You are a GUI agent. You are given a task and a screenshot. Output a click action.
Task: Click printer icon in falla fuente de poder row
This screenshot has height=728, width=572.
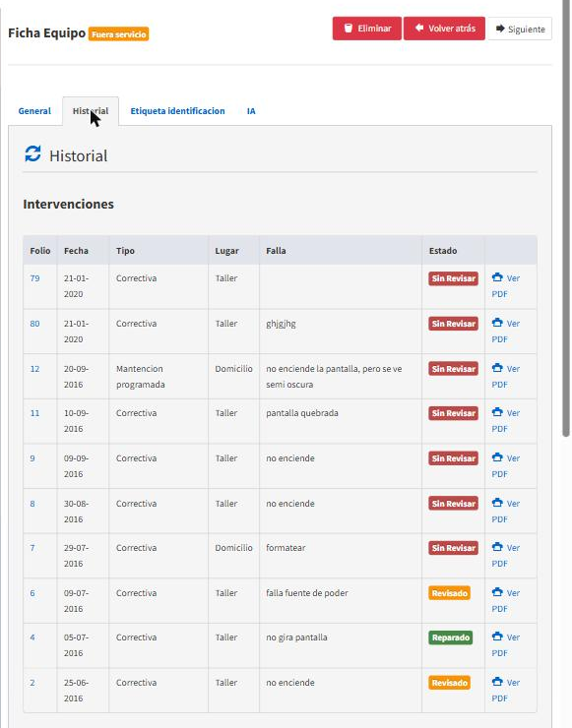(497, 592)
